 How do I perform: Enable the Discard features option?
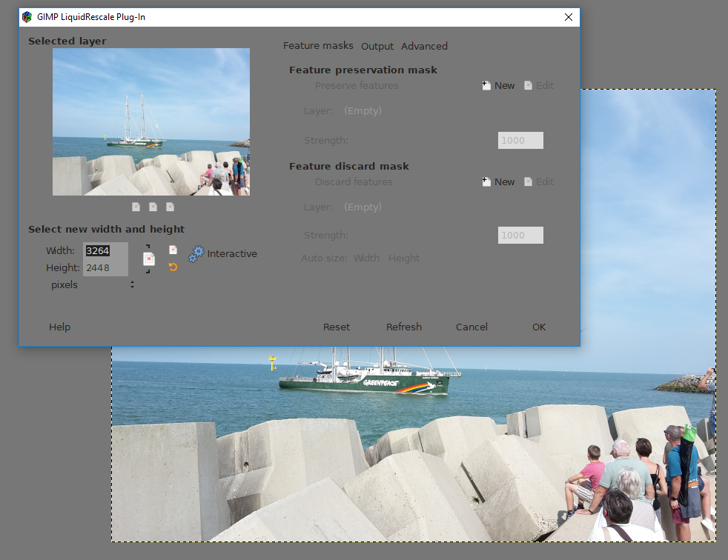(x=354, y=182)
